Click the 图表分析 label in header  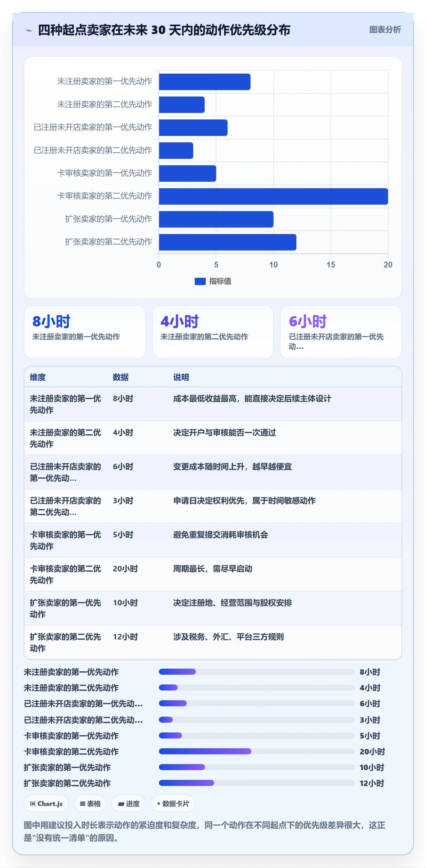(x=385, y=30)
